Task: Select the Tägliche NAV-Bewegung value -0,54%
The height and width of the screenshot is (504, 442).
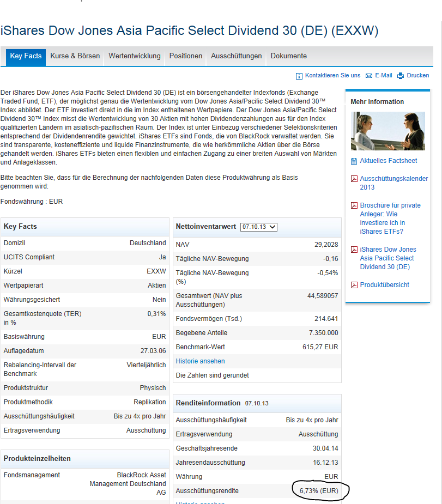Action: pos(328,273)
